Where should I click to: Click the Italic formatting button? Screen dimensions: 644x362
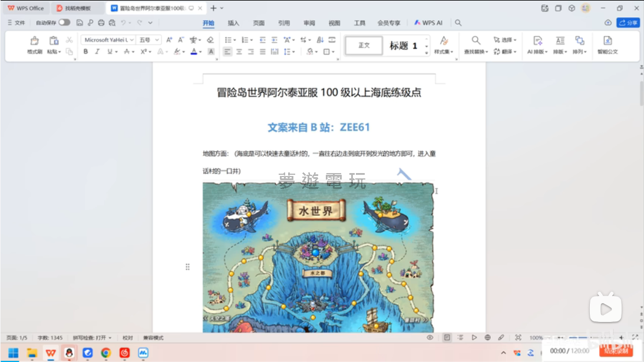97,52
